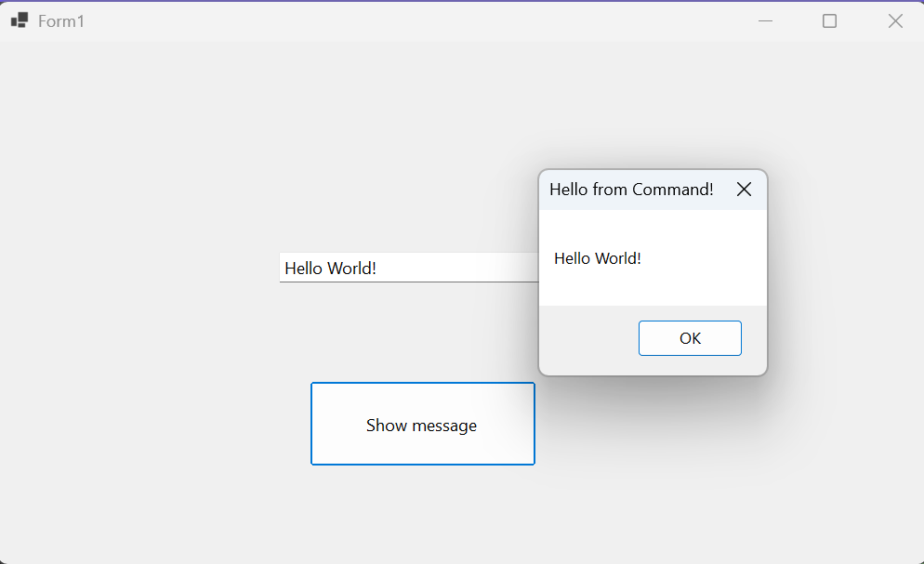The image size is (924, 564).
Task: Click the Form1 title text
Action: [61, 20]
